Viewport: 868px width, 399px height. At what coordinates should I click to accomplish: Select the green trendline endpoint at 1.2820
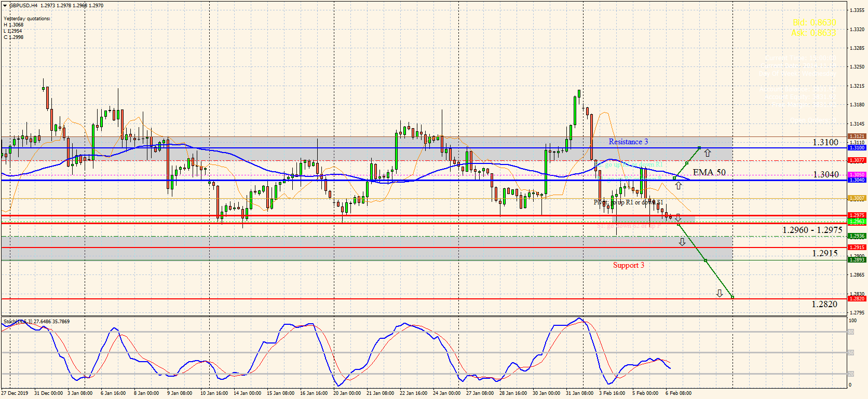[733, 297]
